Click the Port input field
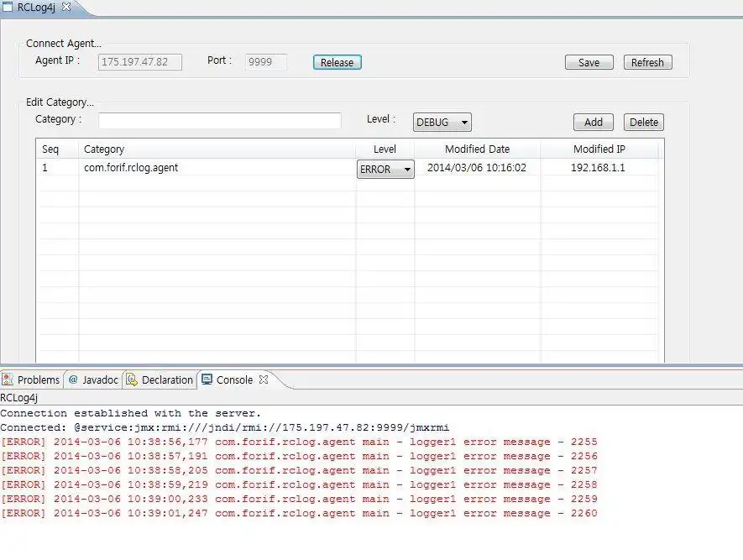The image size is (743, 560). (x=266, y=62)
